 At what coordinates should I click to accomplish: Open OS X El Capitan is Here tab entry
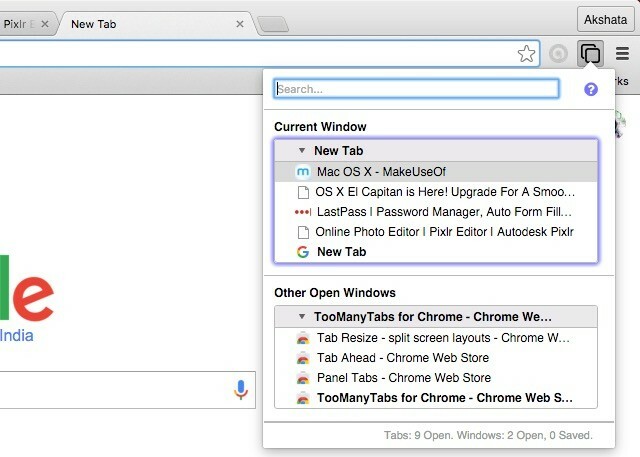(x=436, y=192)
